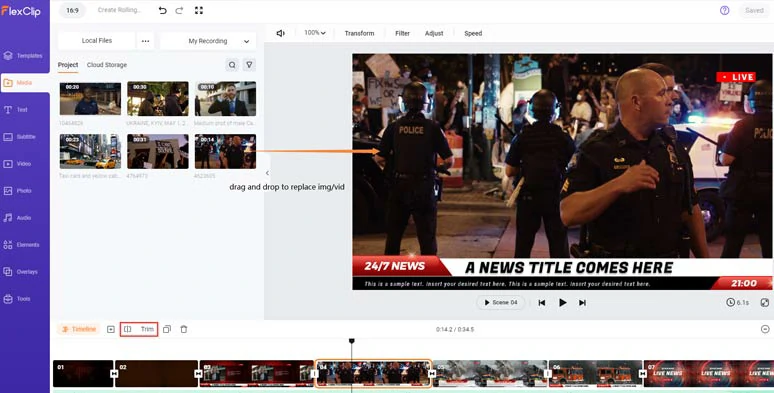Click the expand canvas icon beside duration

click(x=765, y=303)
